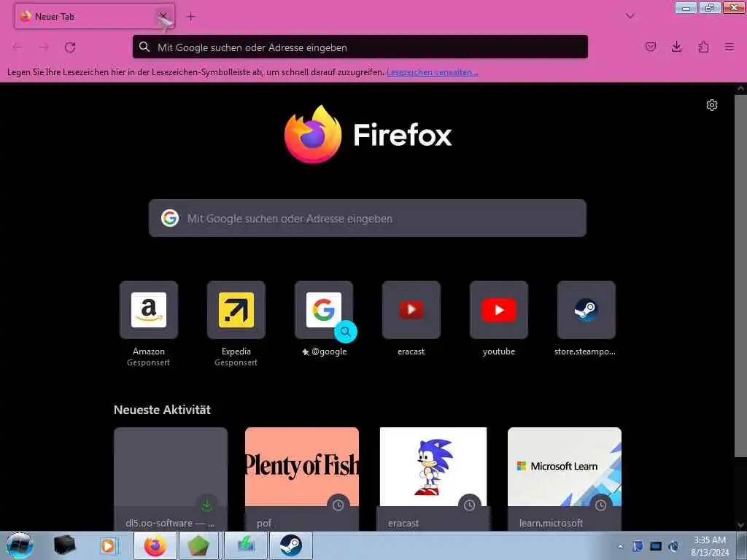Screen dimensions: 747x560
Task: Open the dl5.oo-software download card
Action: click(x=171, y=478)
